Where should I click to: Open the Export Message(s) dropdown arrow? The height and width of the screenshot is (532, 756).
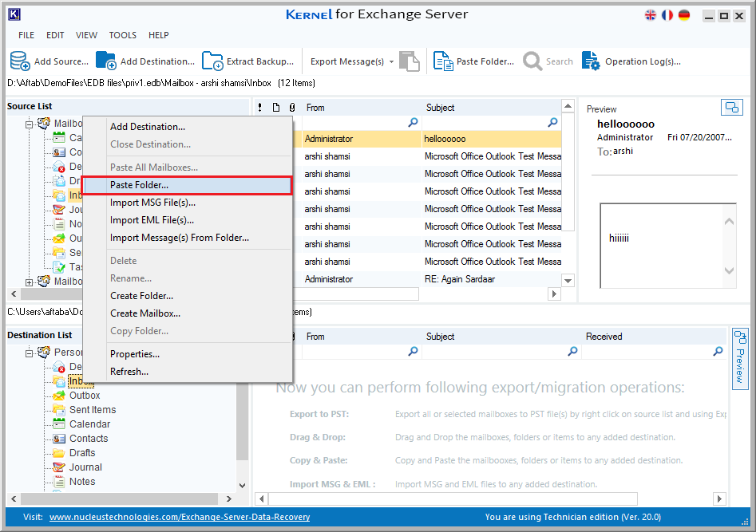click(x=391, y=61)
